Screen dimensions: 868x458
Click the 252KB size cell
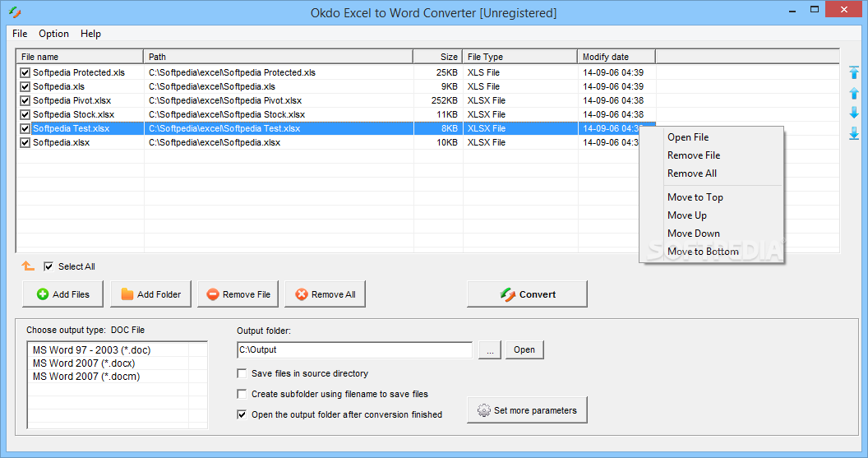[445, 101]
